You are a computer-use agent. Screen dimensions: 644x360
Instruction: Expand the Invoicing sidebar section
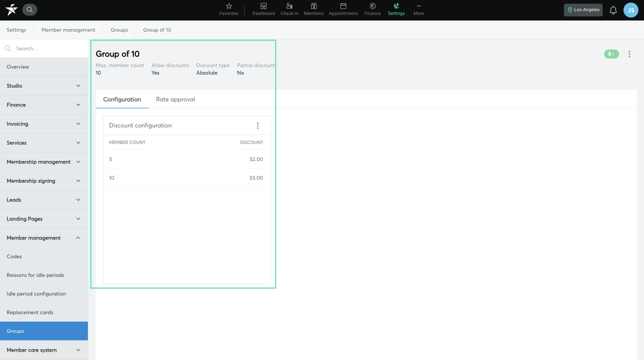44,124
